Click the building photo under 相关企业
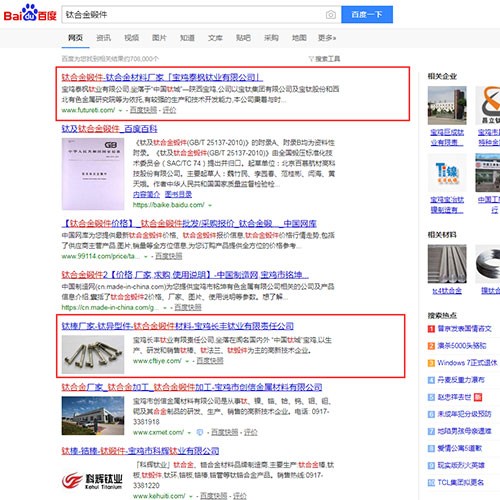 pos(447,105)
